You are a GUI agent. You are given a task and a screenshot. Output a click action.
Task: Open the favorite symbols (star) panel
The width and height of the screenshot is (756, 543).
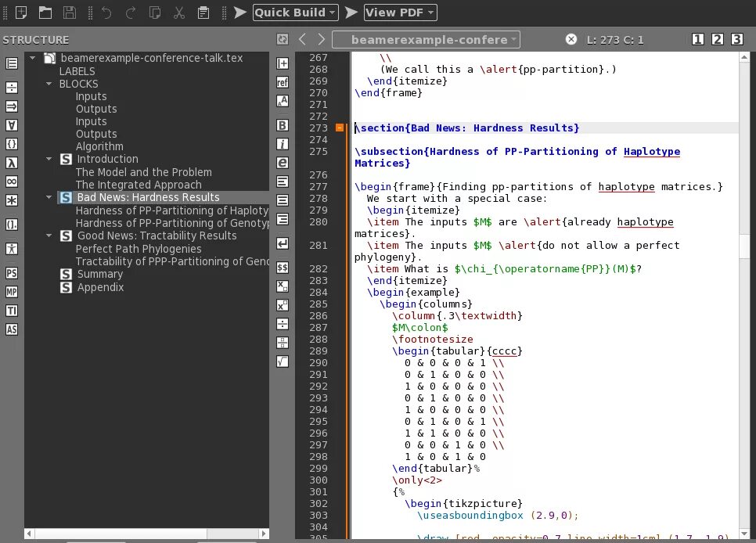[x=12, y=200]
